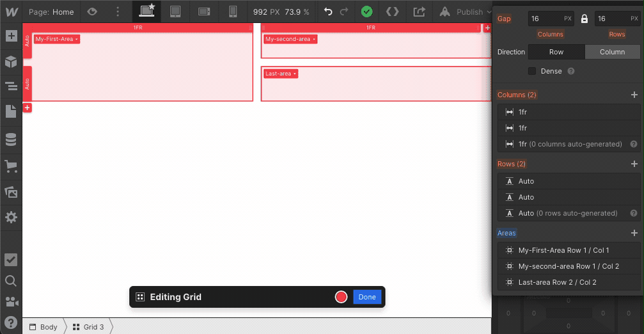The height and width of the screenshot is (334, 644).
Task: Switch to Mobile Landscape breakpoint
Action: (x=204, y=12)
